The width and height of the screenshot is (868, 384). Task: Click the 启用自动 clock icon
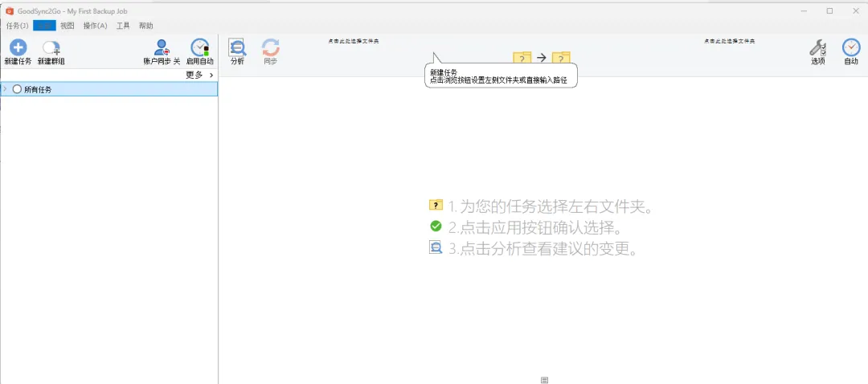pyautogui.click(x=200, y=47)
